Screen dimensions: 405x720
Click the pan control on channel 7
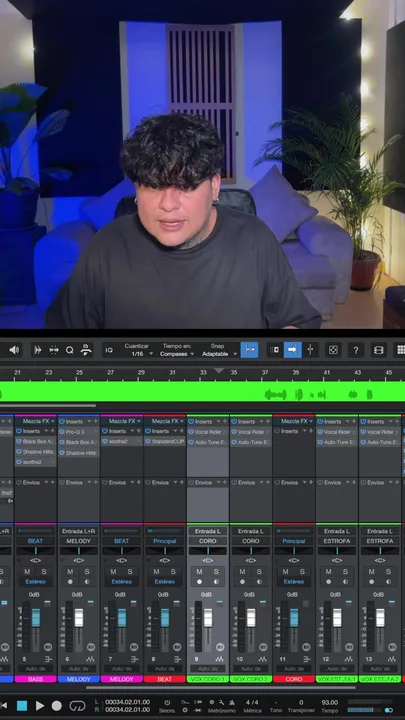(x=122, y=551)
